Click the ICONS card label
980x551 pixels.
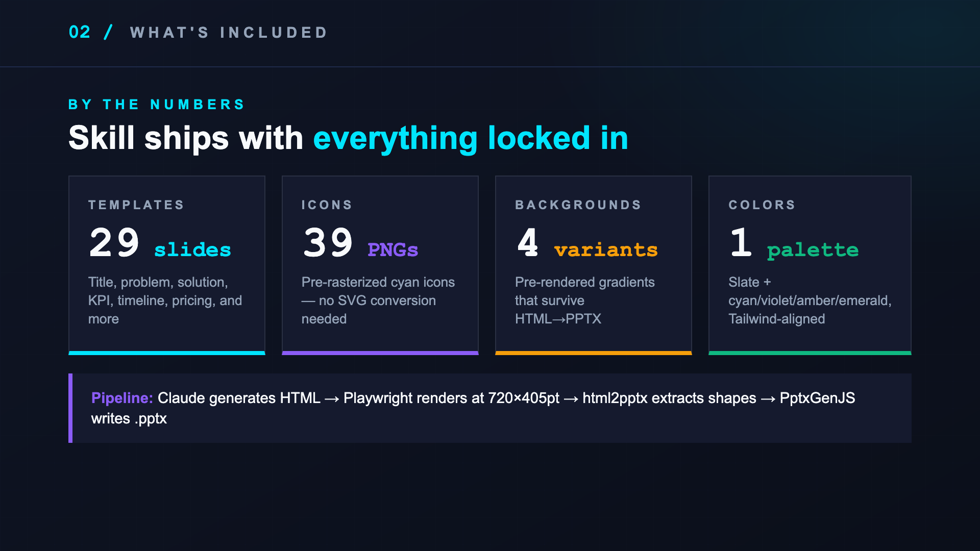pos(327,205)
